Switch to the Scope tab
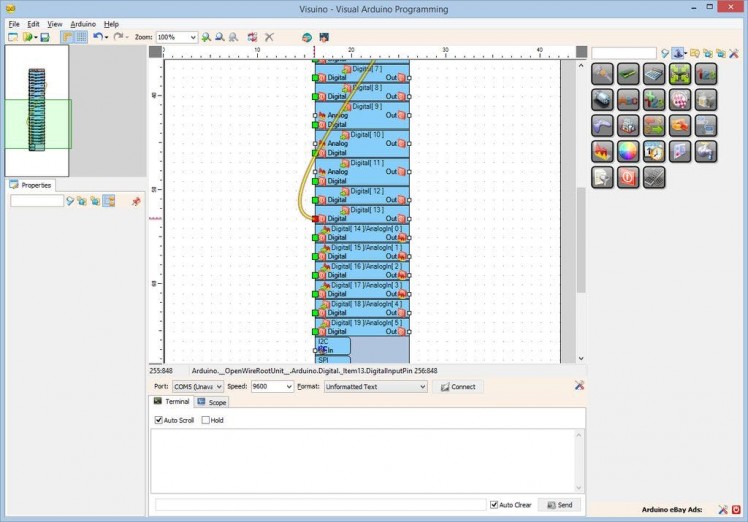Image resolution: width=748 pixels, height=522 pixels. tap(212, 402)
